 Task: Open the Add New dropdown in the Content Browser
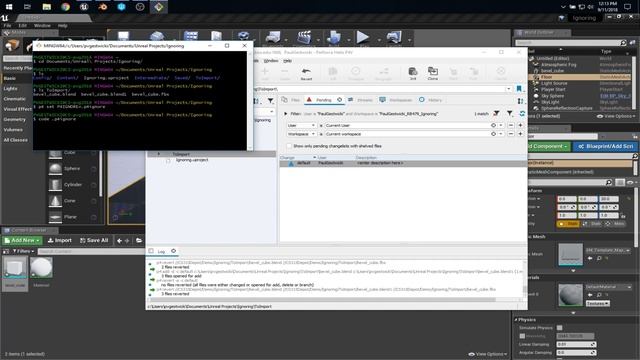tap(22, 240)
